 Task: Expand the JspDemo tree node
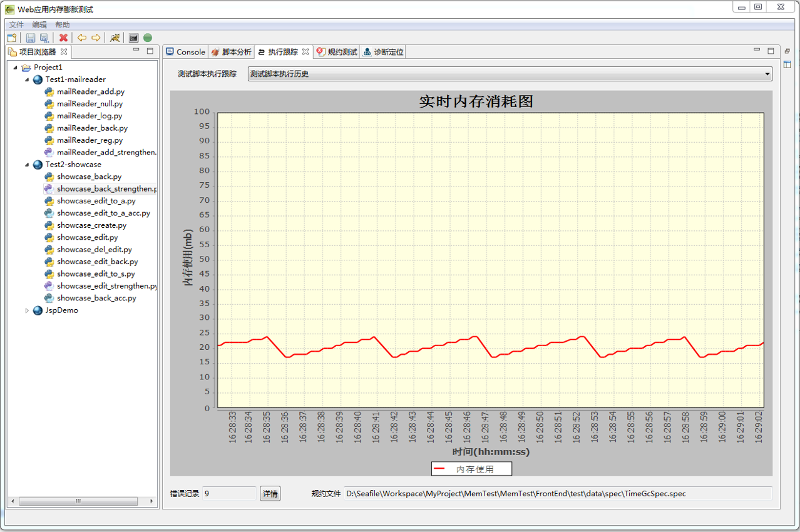tap(27, 310)
